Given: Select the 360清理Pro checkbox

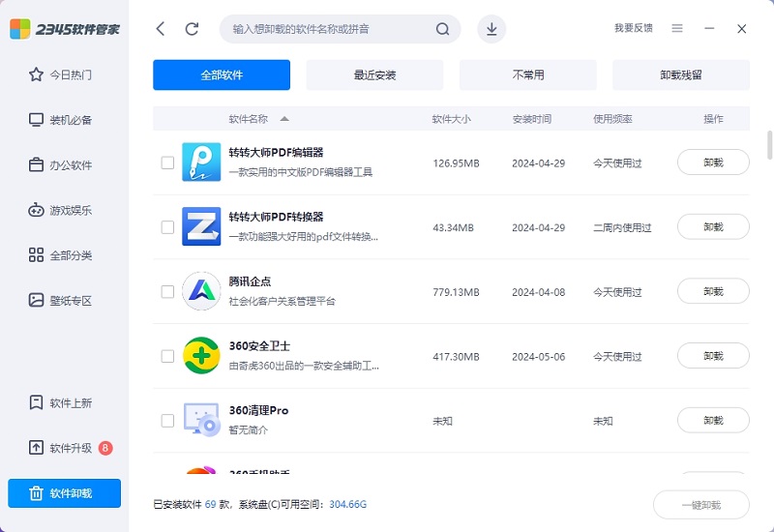Looking at the screenshot, I should point(167,421).
